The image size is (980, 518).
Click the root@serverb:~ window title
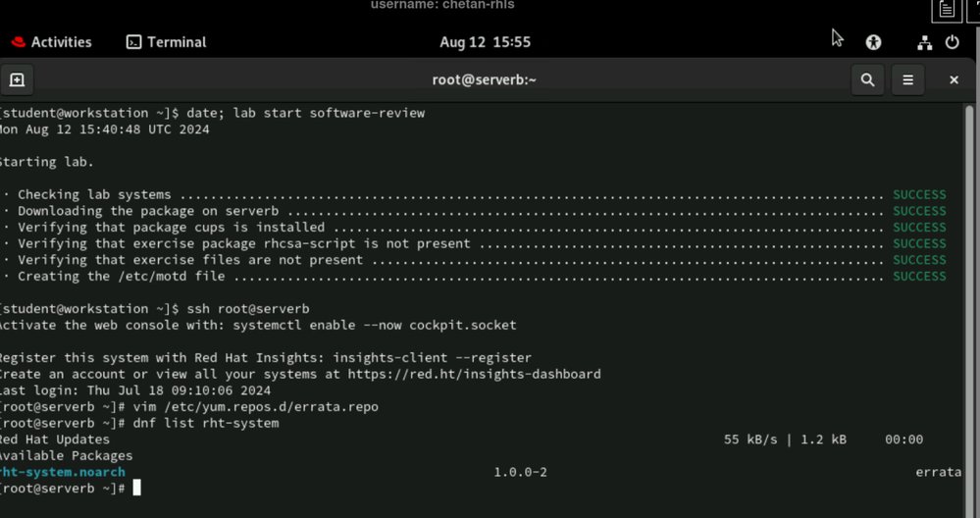point(484,79)
